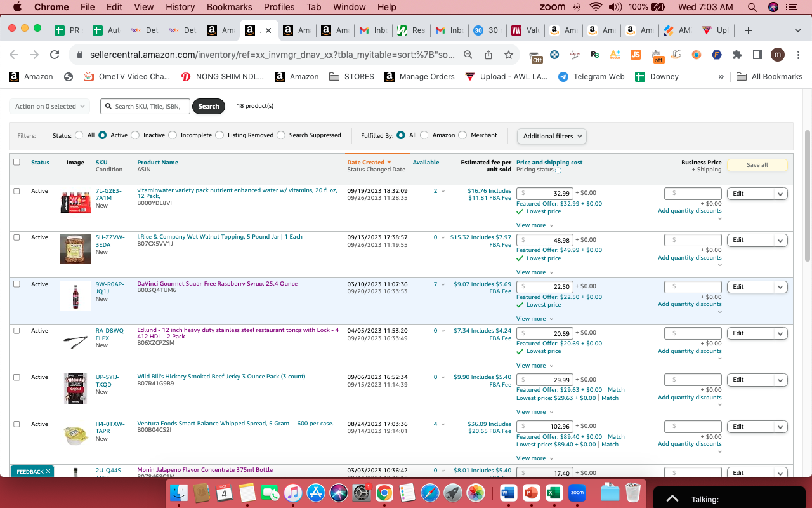The height and width of the screenshot is (508, 812).
Task: Check the Wild Bill's Beef Jerky row checkbox
Action: click(17, 377)
